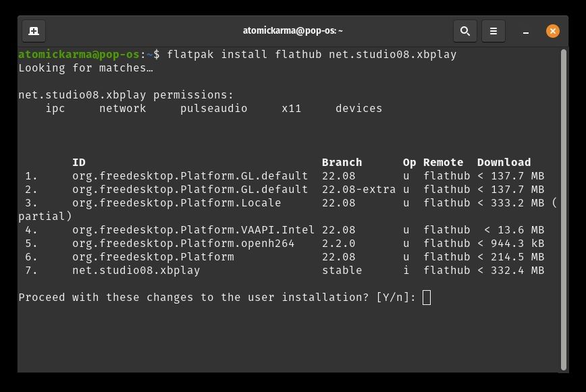Image resolution: width=586 pixels, height=392 pixels.
Task: Select the ID column header
Action: (x=78, y=162)
